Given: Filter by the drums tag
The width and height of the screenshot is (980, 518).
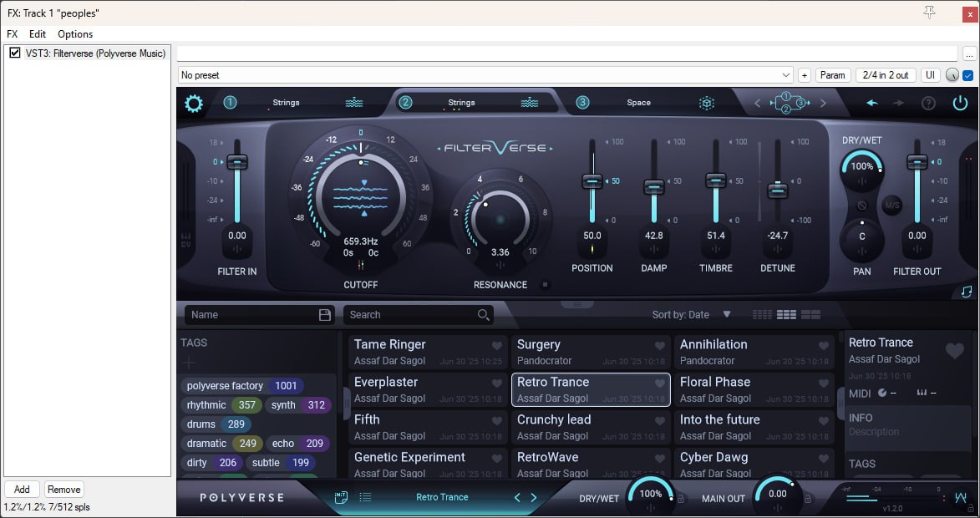Looking at the screenshot, I should pos(216,424).
